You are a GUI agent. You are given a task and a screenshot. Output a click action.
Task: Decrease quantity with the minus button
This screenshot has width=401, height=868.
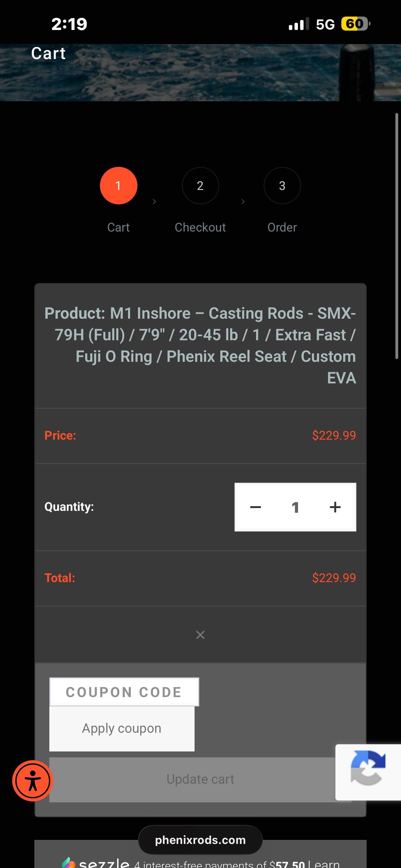255,507
